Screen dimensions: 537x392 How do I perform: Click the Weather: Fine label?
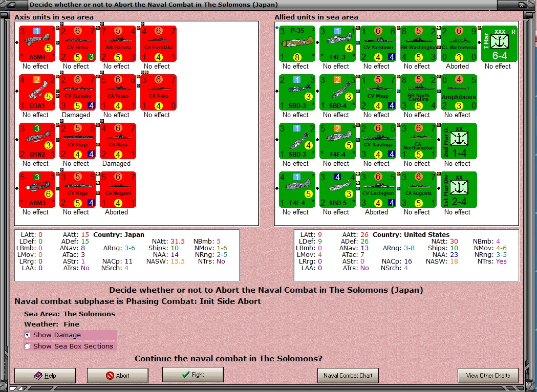[52, 324]
